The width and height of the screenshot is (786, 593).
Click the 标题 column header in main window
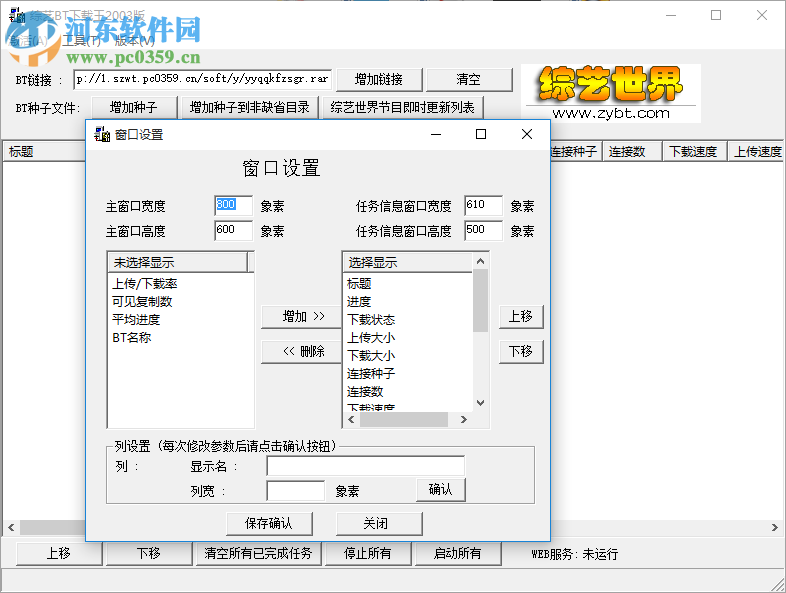point(44,151)
